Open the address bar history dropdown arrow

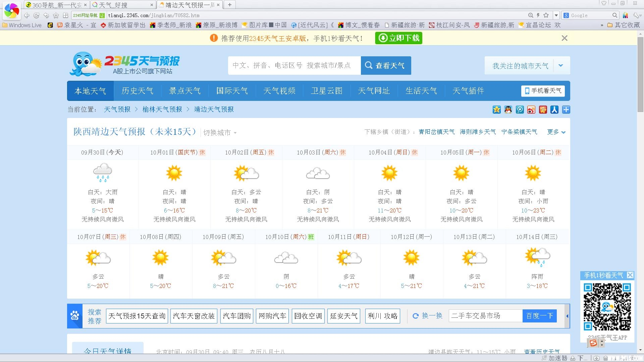(556, 15)
